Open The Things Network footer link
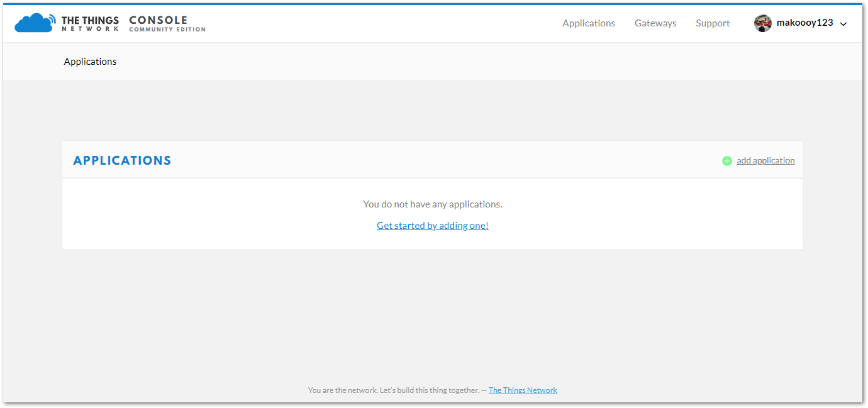This screenshot has height=408, width=868. 523,390
